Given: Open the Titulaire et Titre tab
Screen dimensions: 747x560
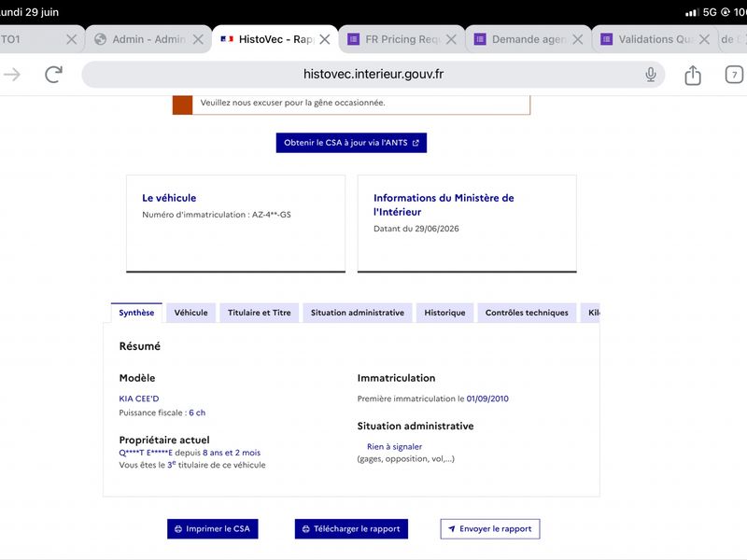Looking at the screenshot, I should tap(260, 313).
